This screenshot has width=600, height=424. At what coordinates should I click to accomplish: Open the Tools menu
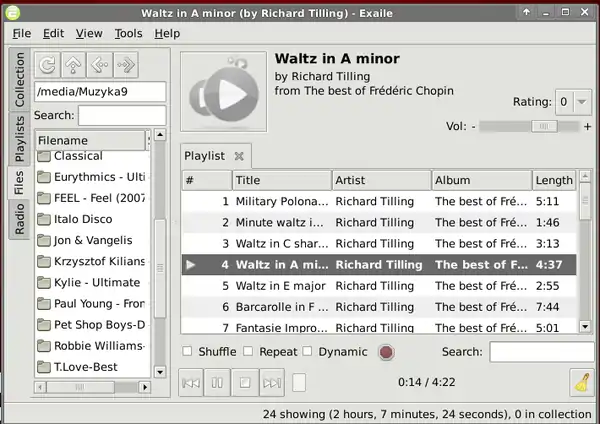coord(128,33)
